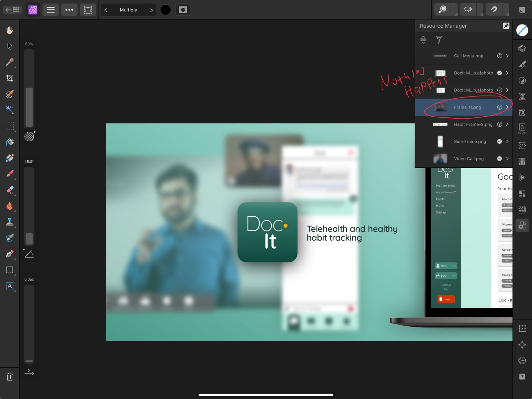Toggle the quick mask button
The height and width of the screenshot is (399, 532).
(183, 10)
